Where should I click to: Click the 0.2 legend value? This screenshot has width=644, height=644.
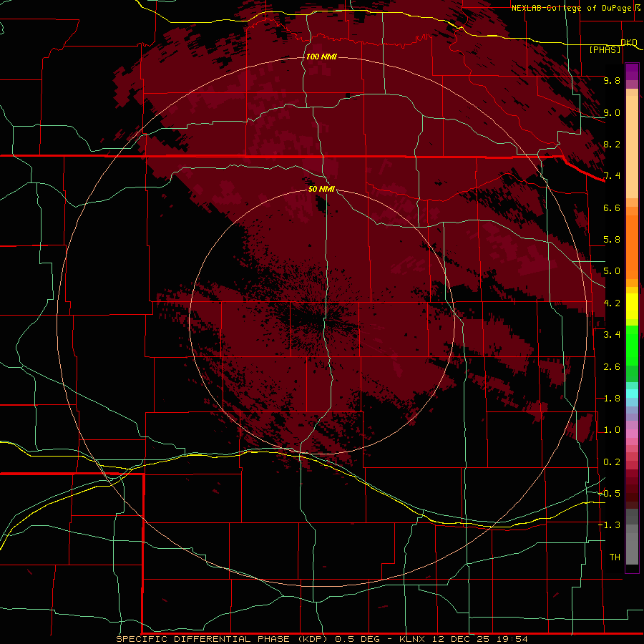(x=612, y=462)
